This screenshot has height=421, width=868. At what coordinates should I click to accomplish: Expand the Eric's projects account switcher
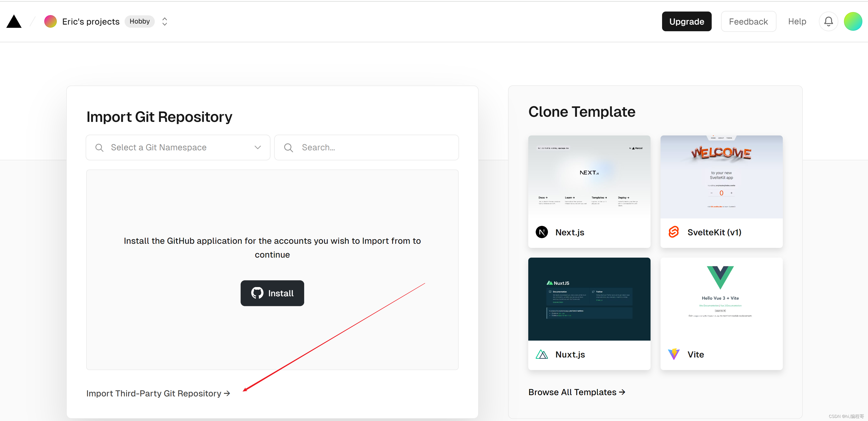[164, 21]
